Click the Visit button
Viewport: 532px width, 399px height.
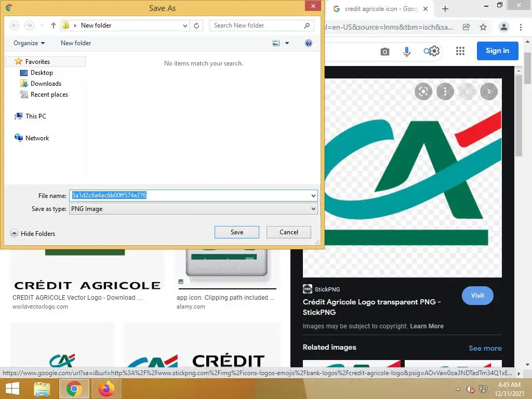pos(477,296)
